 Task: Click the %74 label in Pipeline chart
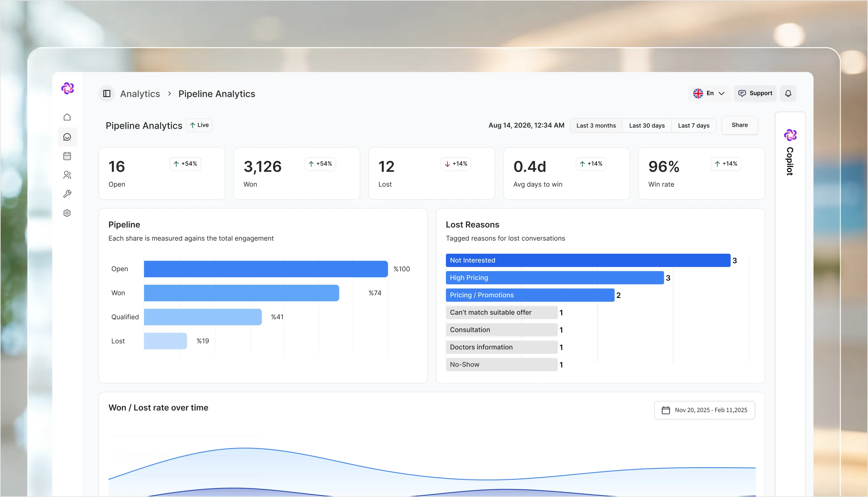[x=375, y=293]
